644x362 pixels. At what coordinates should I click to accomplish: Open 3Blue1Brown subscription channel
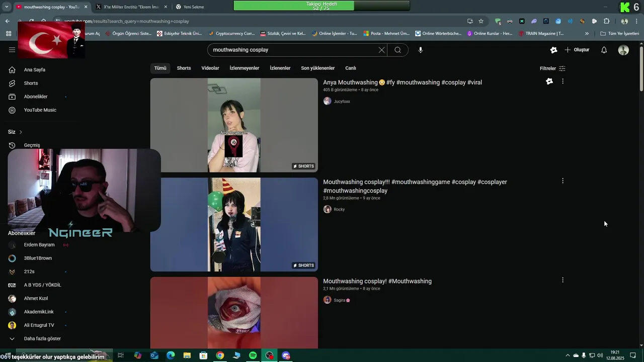38,258
